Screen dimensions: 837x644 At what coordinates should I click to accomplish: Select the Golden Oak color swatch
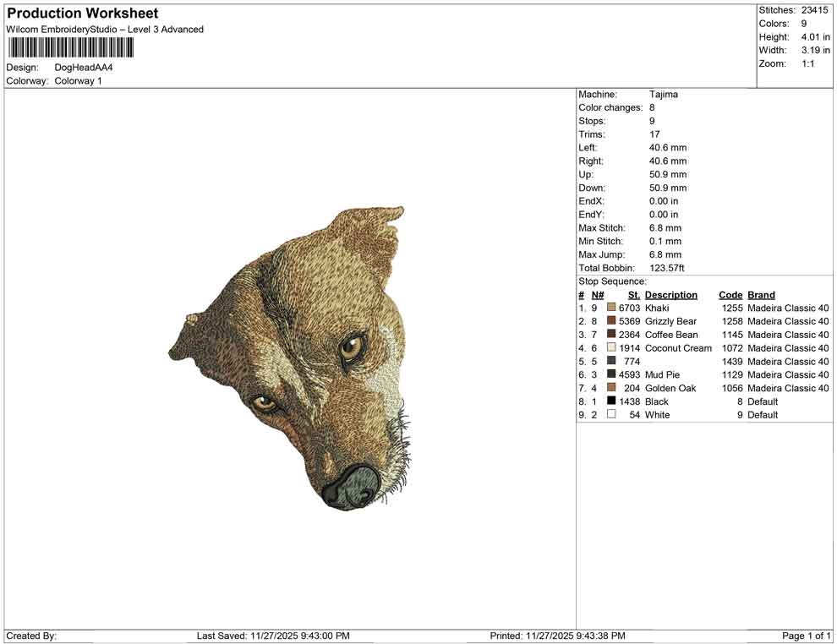(610, 388)
